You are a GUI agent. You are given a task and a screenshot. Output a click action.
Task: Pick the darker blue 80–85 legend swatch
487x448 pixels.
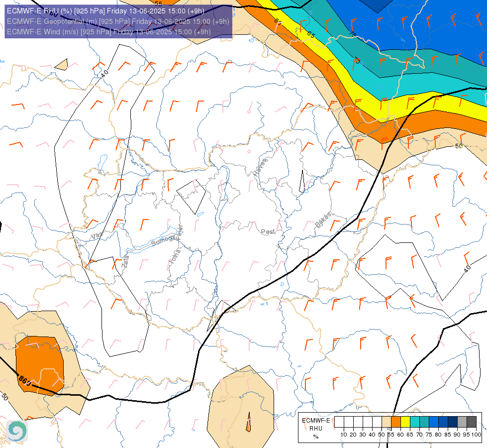[443, 422]
